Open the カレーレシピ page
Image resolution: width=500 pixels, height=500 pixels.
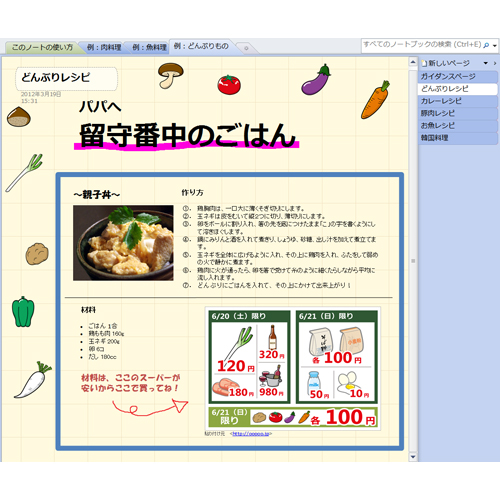point(458,101)
